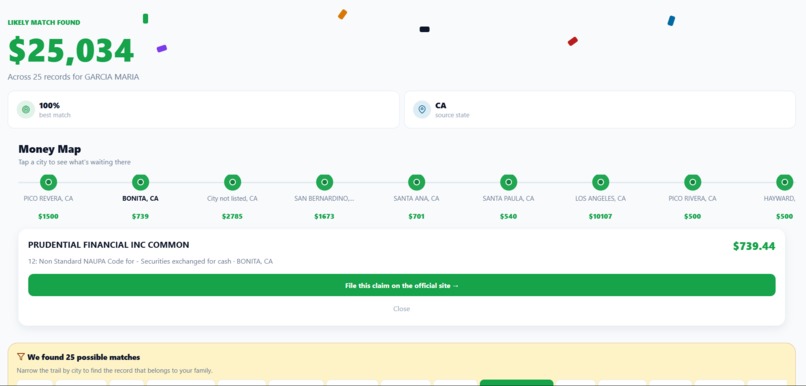
Task: Click the PRUDENTIAL FINANCIAL INC COMMON title
Action: 108,245
